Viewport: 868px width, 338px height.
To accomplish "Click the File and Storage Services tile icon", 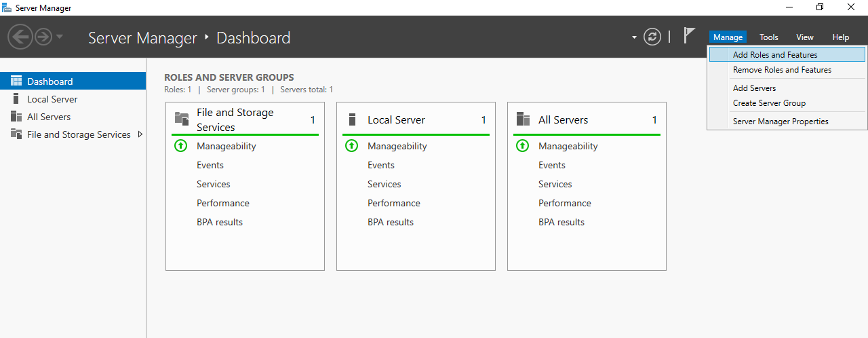I will tap(182, 119).
